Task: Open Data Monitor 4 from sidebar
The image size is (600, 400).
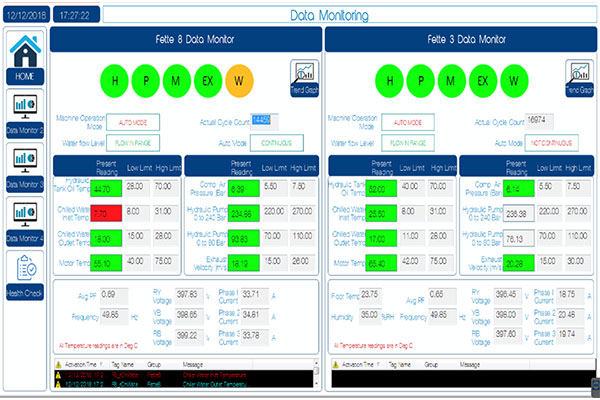Action: pyautogui.click(x=25, y=217)
